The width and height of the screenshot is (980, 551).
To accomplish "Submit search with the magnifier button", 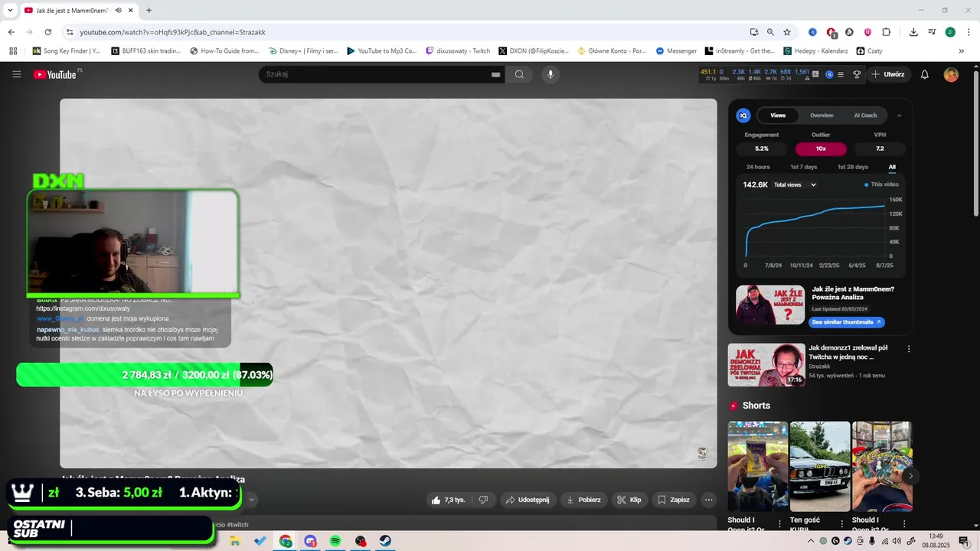I will [x=519, y=74].
